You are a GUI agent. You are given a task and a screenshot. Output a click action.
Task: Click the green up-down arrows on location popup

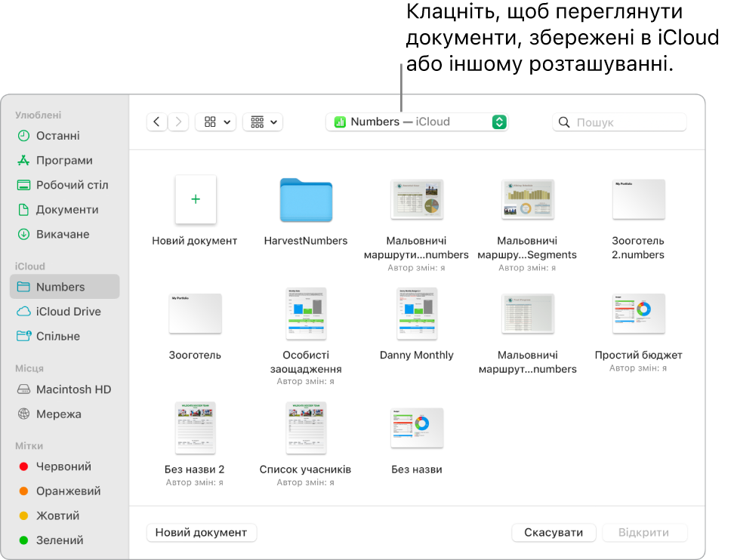coord(499,122)
